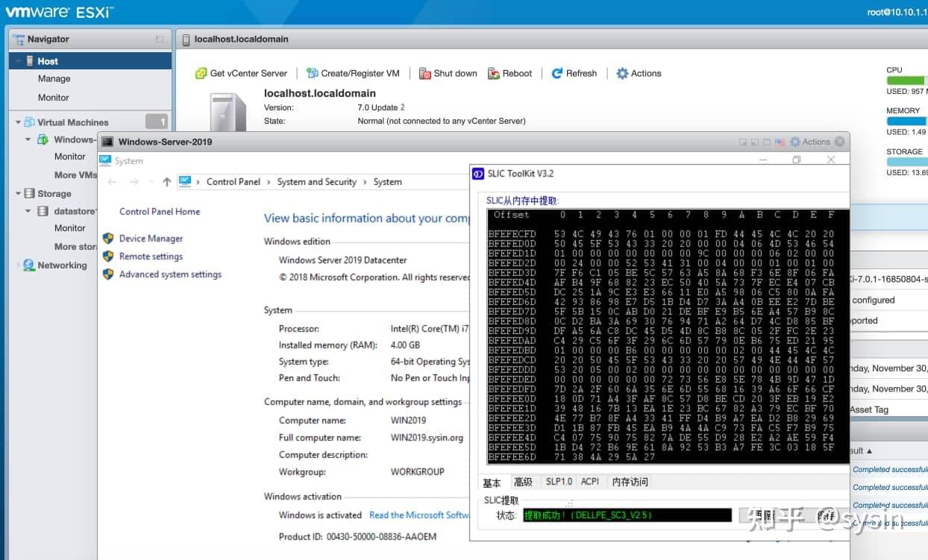Click Control Panel breadcrumb
The image size is (928, 560).
[233, 182]
